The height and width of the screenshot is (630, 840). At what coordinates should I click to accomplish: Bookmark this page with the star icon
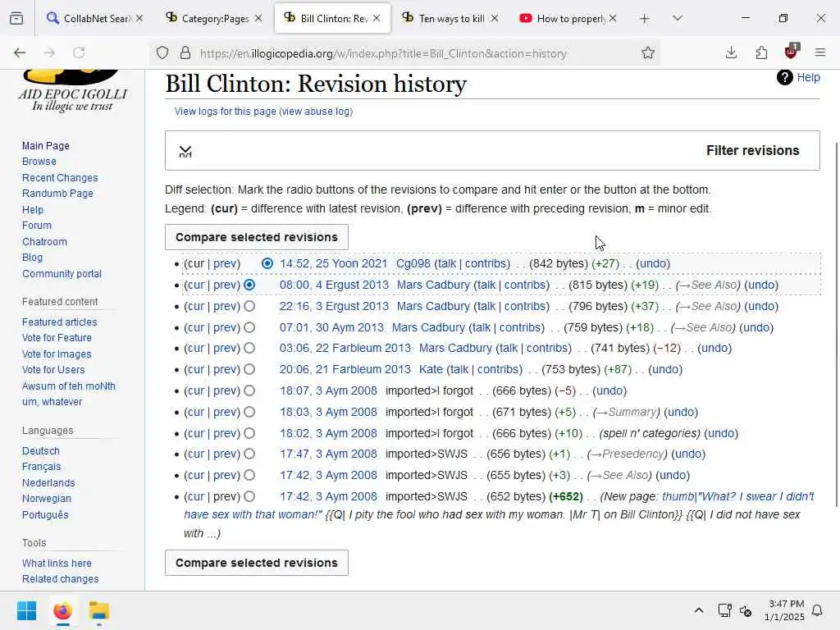point(648,53)
